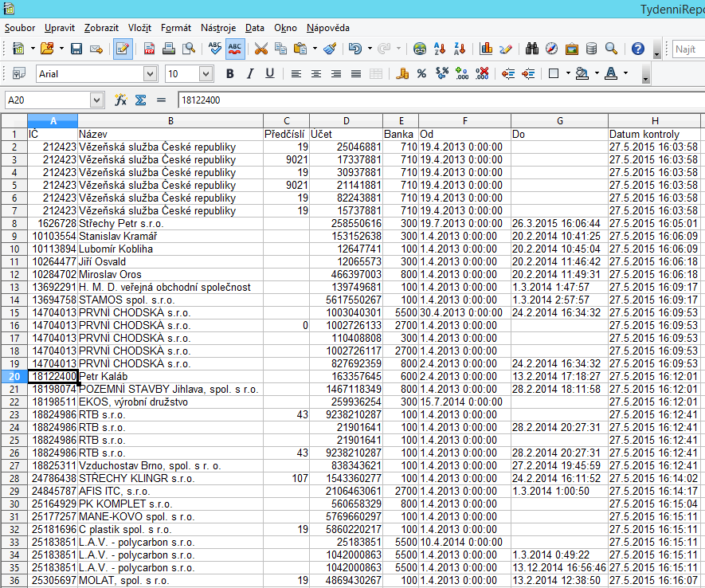Screen dimensions: 705x588
Task: Apply Background Color paint bucket
Action: (582, 73)
